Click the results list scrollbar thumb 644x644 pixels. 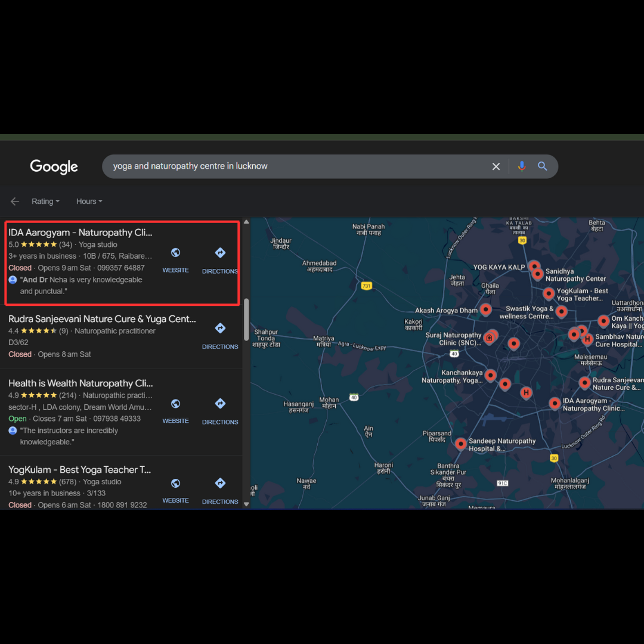point(246,320)
